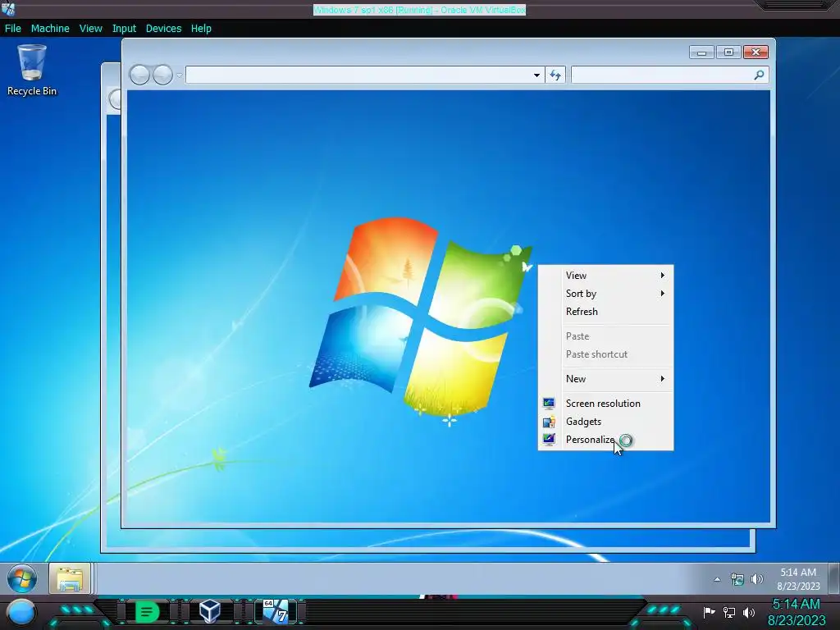The image size is (840, 630).
Task: Show hidden icons in guest tray
Action: pyautogui.click(x=717, y=579)
